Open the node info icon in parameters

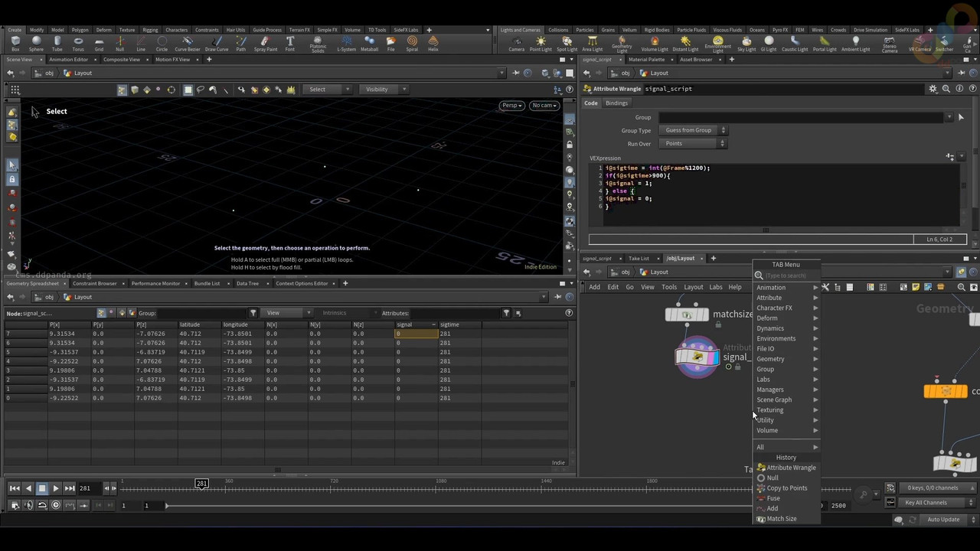959,89
